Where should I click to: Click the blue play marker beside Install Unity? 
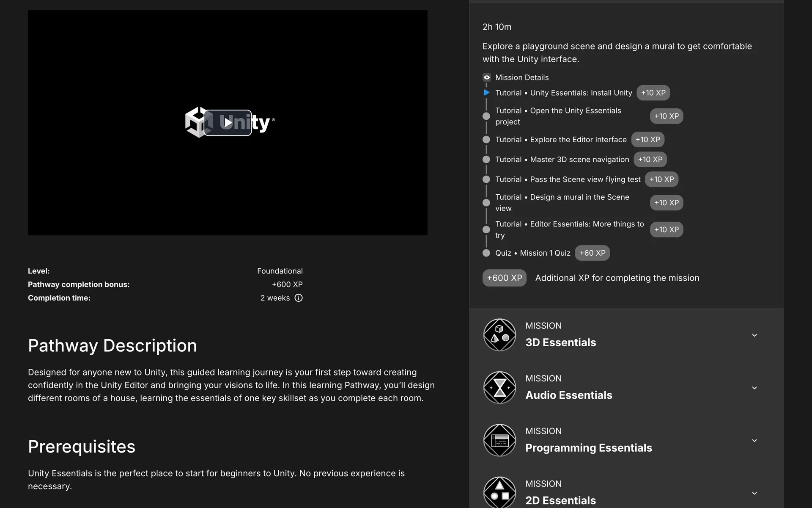tap(487, 93)
